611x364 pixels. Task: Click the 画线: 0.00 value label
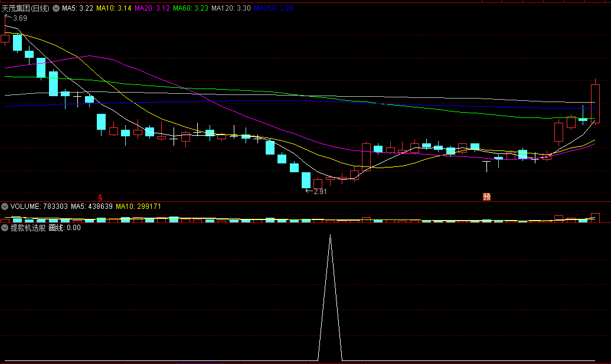tap(65, 228)
